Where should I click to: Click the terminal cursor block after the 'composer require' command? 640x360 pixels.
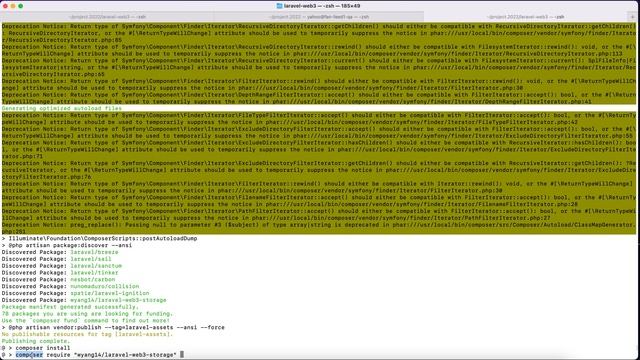coord(182,355)
